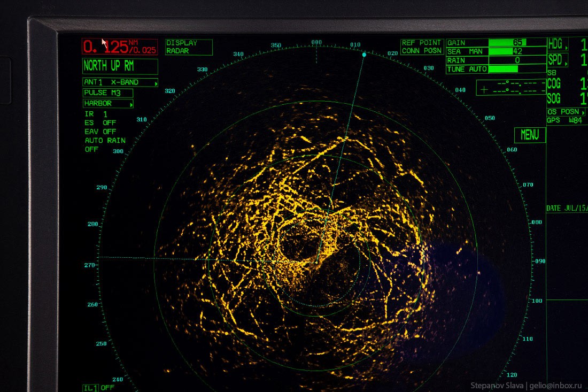Click the PULSE M3 pulse length button
The height and width of the screenshot is (392, 588).
tap(107, 93)
